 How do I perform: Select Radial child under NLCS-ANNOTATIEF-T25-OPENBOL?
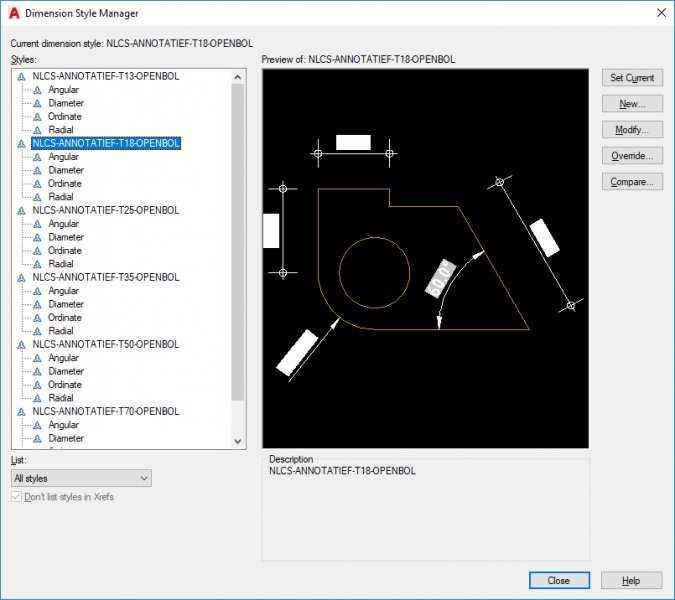tap(61, 264)
